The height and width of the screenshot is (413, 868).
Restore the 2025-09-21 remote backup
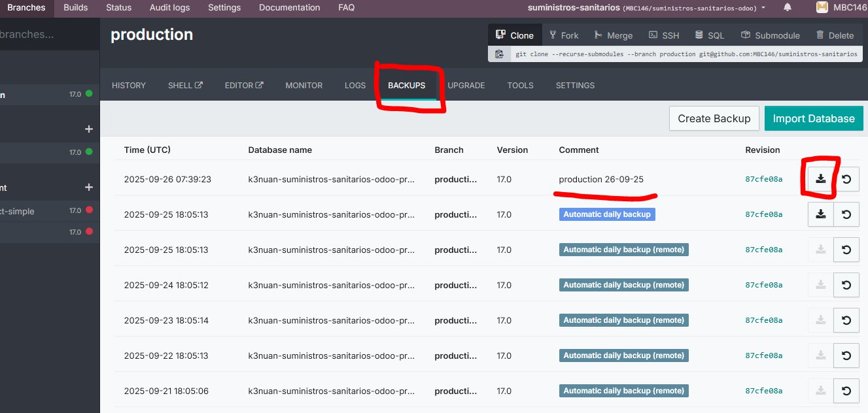click(846, 391)
